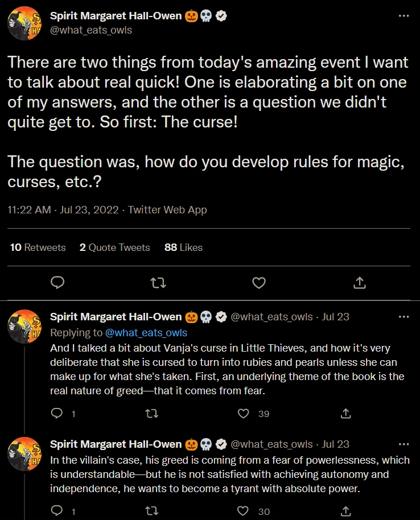Reply to the Vanja's curse tweet
Screen dimensions: 420x520
click(57, 414)
